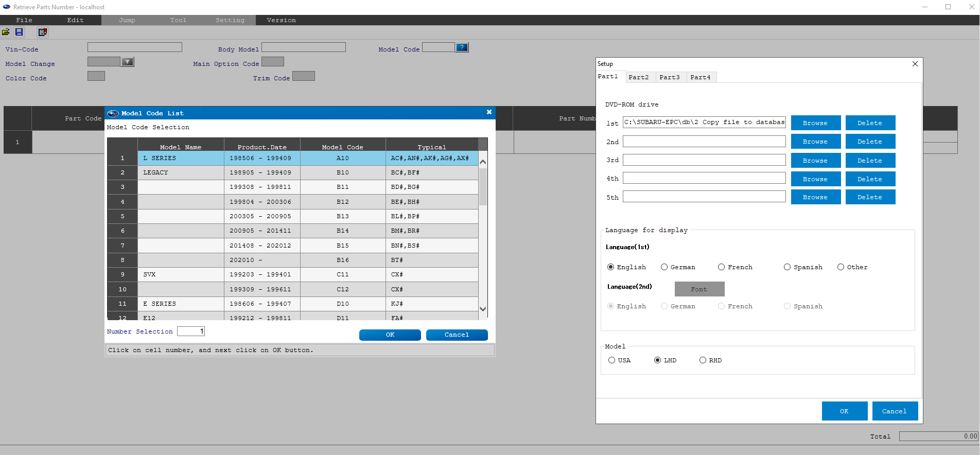Select the E SERIES model name cell

click(x=181, y=304)
